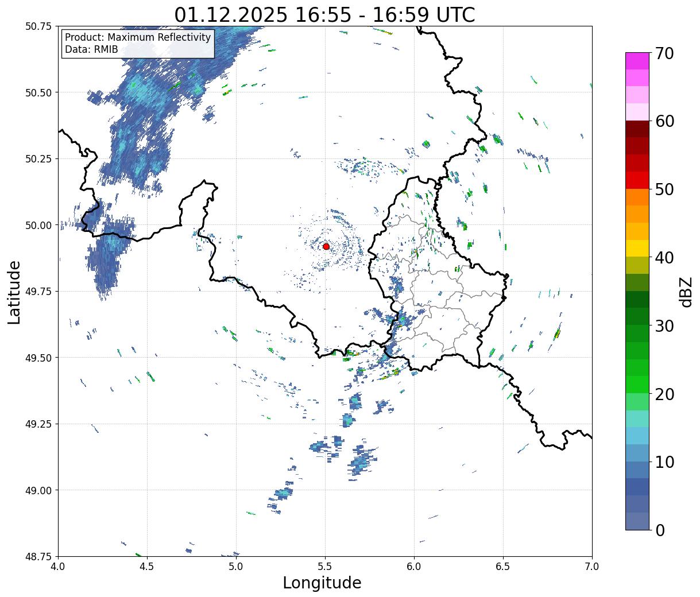This screenshot has height=597, width=700.
Task: Click the longitude tick label 7.0
Action: 592,567
